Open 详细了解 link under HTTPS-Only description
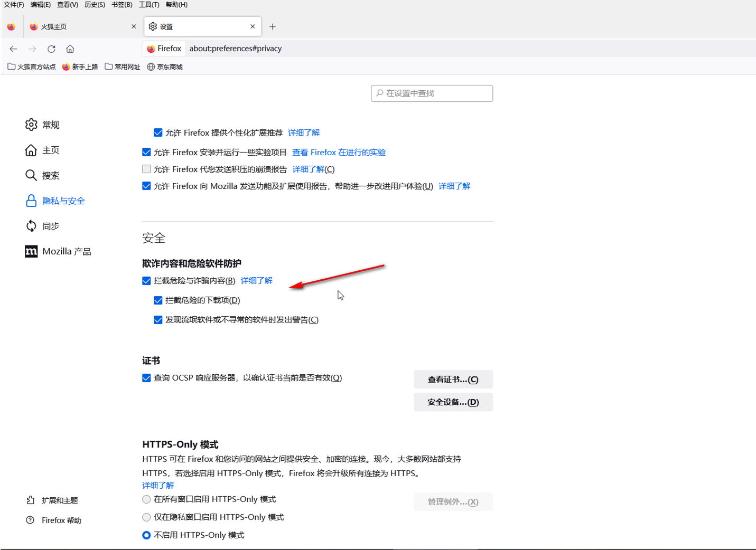This screenshot has width=756, height=550. (158, 485)
